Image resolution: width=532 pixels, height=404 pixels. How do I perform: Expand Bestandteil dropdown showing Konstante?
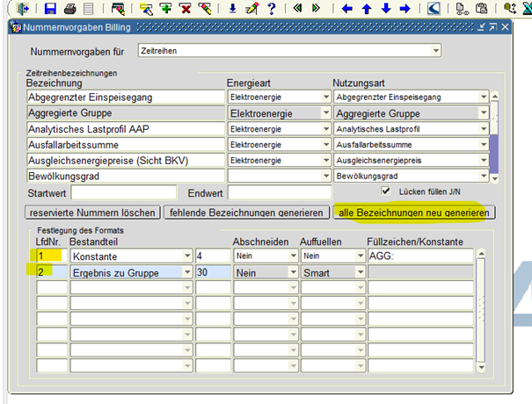pyautogui.click(x=186, y=256)
